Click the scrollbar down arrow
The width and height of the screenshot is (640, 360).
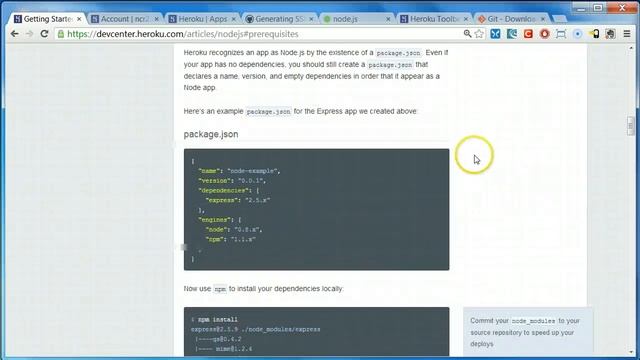(631, 351)
